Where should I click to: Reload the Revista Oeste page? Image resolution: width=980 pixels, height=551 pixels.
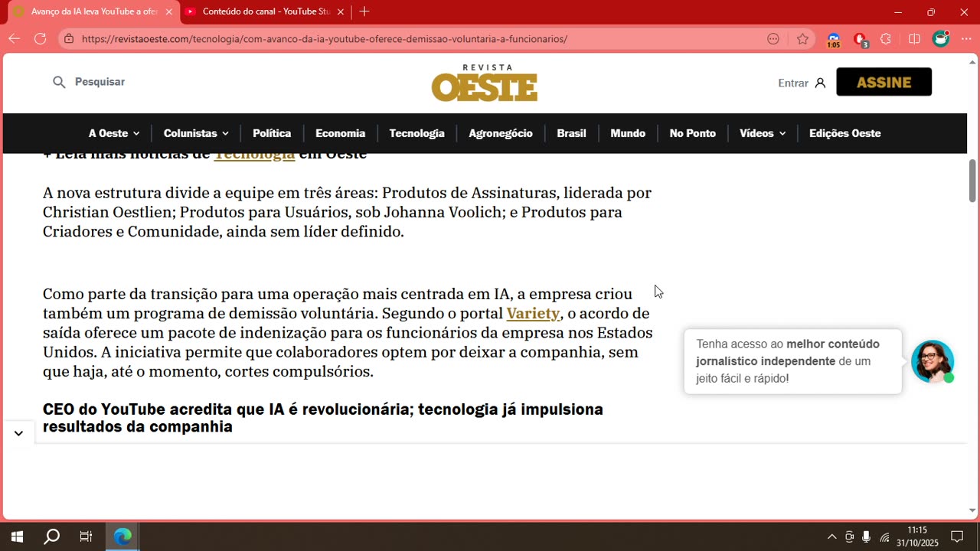[40, 39]
